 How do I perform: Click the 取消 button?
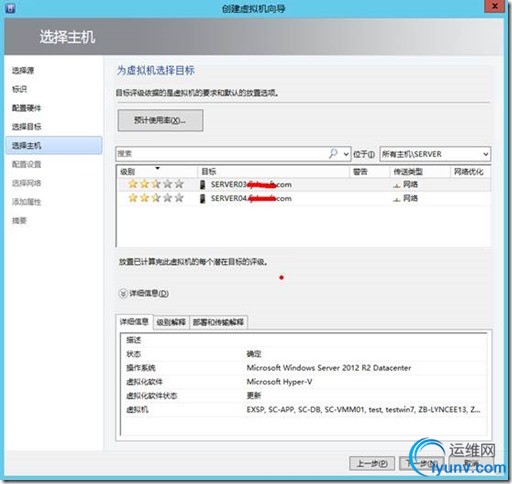click(x=471, y=463)
